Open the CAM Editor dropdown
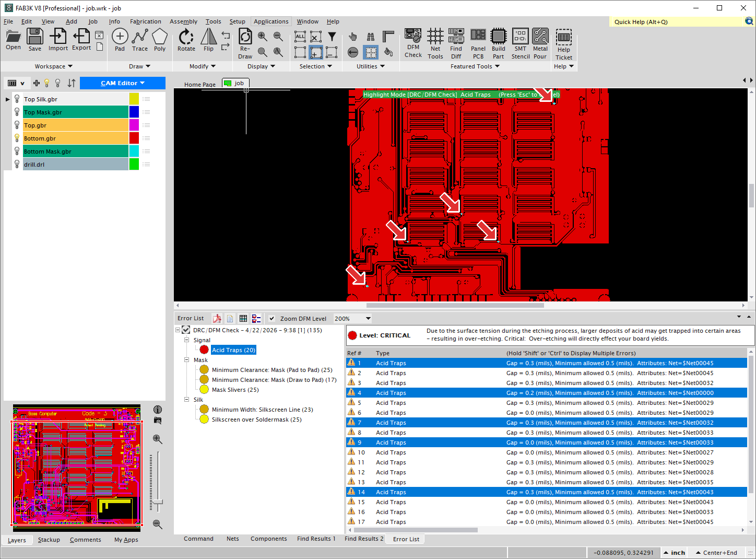Image resolution: width=756 pixels, height=559 pixels. click(123, 83)
